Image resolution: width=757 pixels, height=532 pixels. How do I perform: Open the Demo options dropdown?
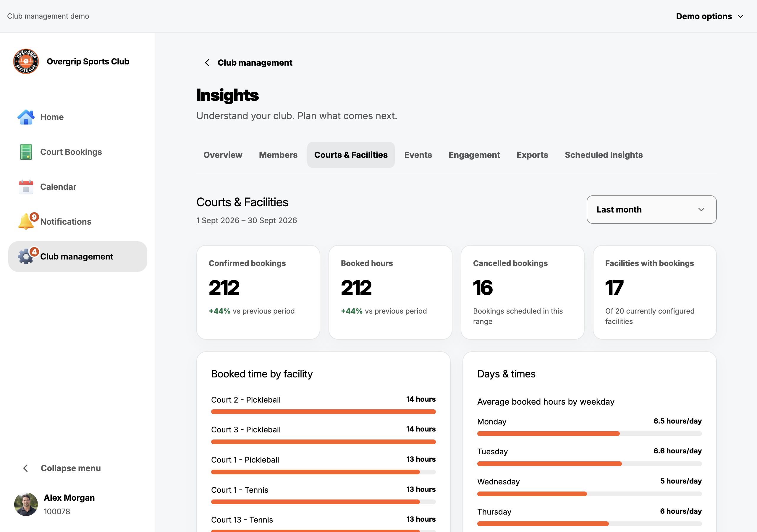pyautogui.click(x=709, y=16)
